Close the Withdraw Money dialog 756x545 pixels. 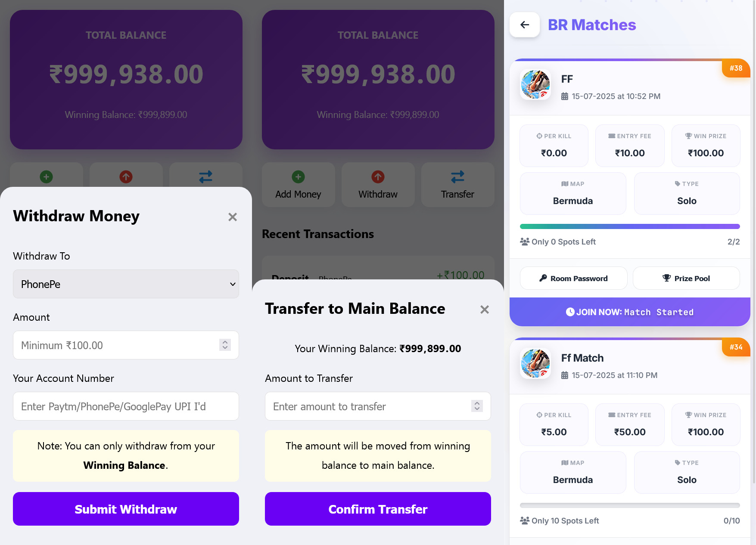click(x=233, y=217)
